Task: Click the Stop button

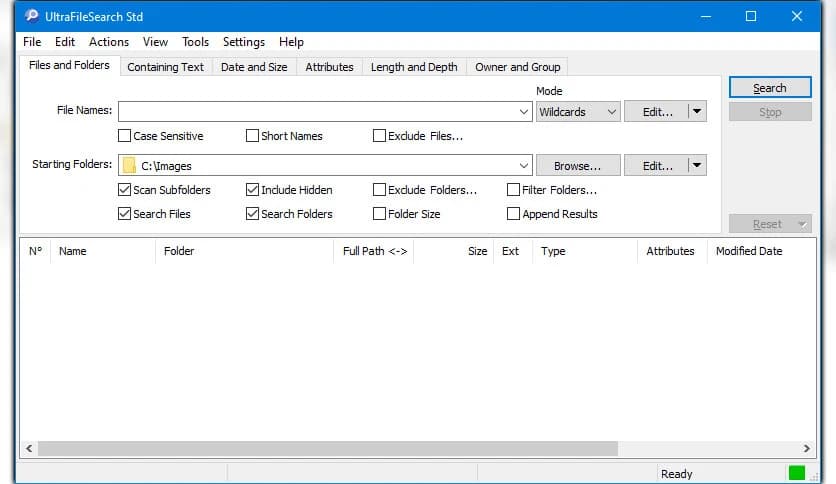Action: [x=770, y=112]
